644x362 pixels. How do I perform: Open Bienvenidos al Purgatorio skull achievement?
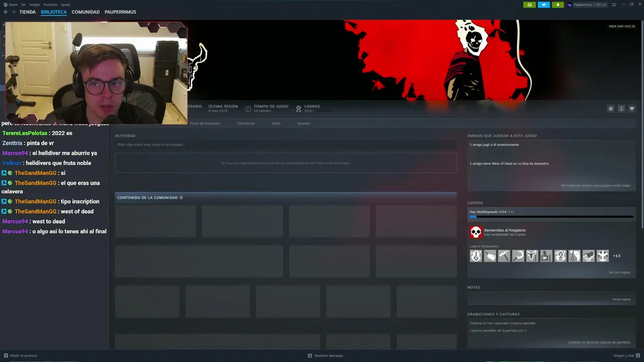pos(475,232)
